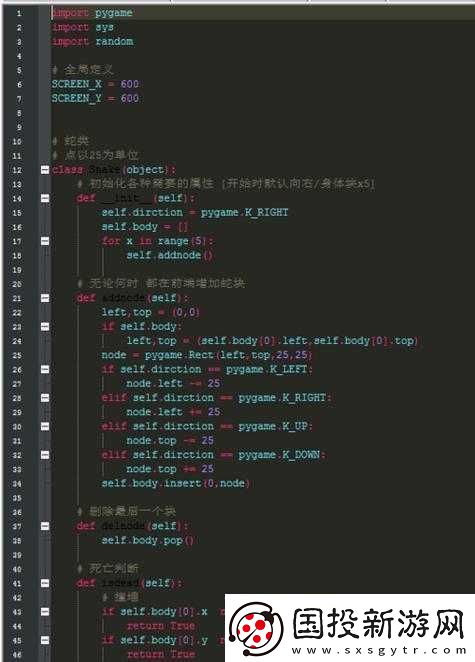Select line number 1 in the gutter
The height and width of the screenshot is (662, 475).
[x=19, y=13]
